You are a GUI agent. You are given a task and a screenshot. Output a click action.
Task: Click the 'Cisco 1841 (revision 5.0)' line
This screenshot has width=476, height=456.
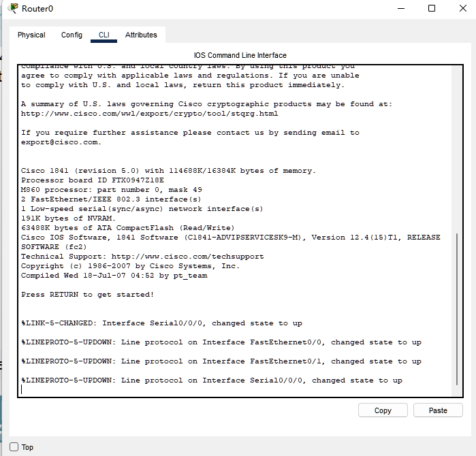tap(168, 171)
